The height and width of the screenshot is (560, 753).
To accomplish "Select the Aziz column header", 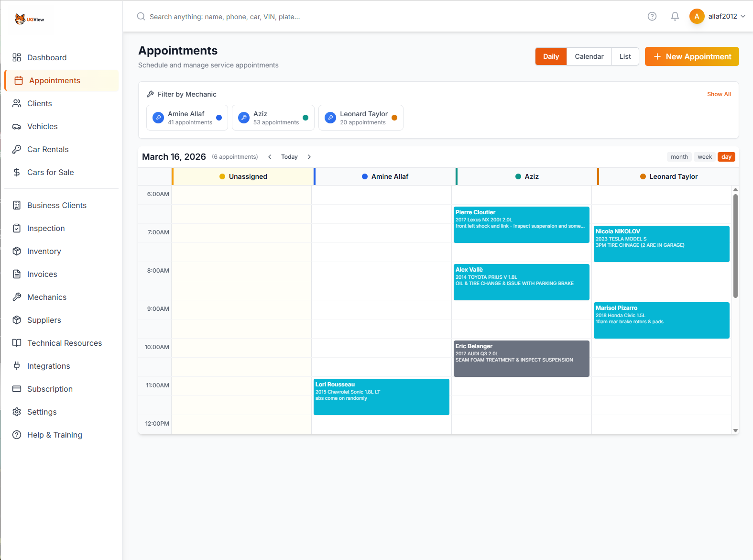I will tap(527, 176).
